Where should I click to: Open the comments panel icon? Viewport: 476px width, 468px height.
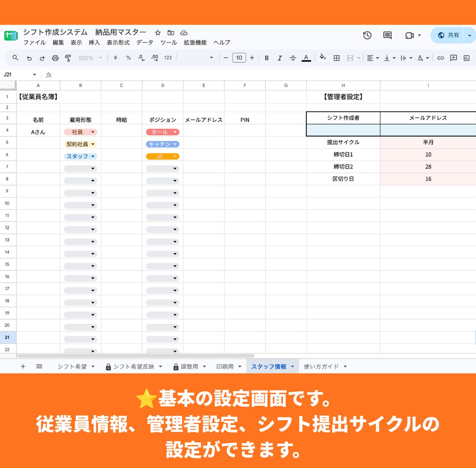pyautogui.click(x=387, y=35)
